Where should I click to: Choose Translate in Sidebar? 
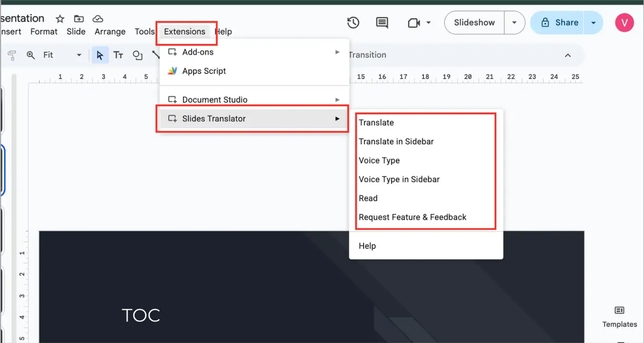point(426,142)
